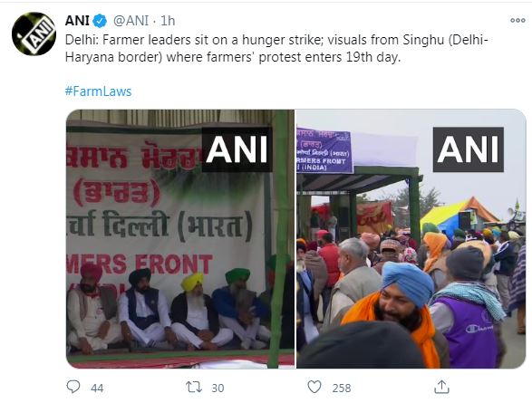The width and height of the screenshot is (532, 403).
Task: Click the retweet arrows icon
Action: pos(194,387)
